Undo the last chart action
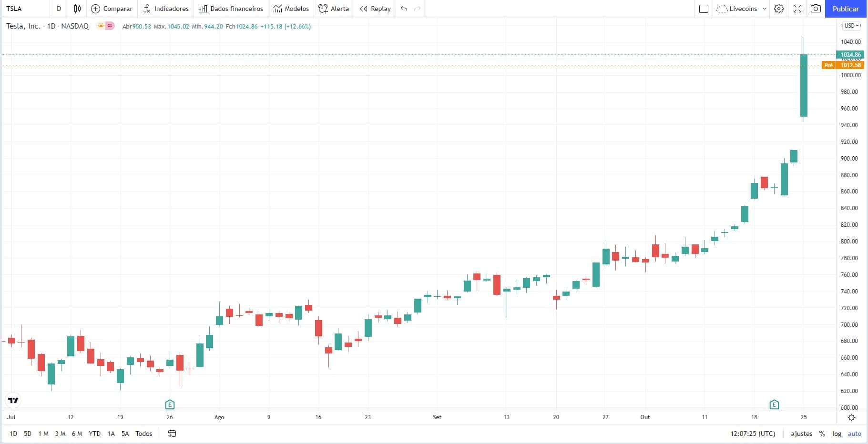Screen dimensions: 868x444 pos(404,9)
